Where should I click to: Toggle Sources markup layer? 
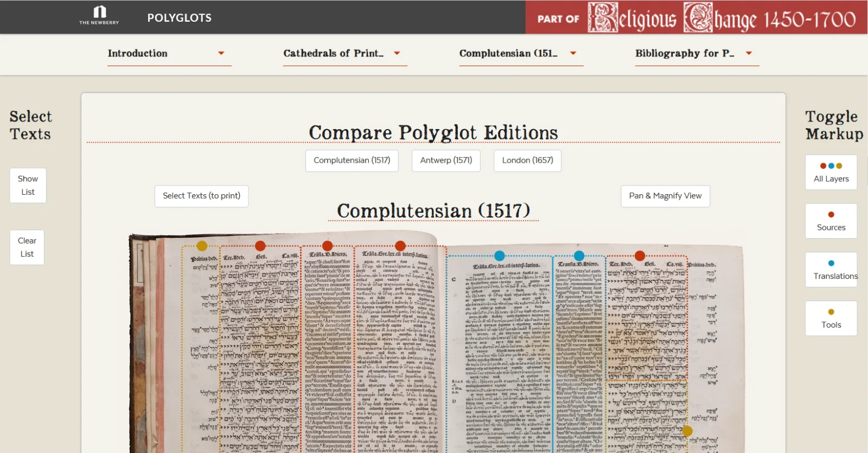(x=831, y=221)
